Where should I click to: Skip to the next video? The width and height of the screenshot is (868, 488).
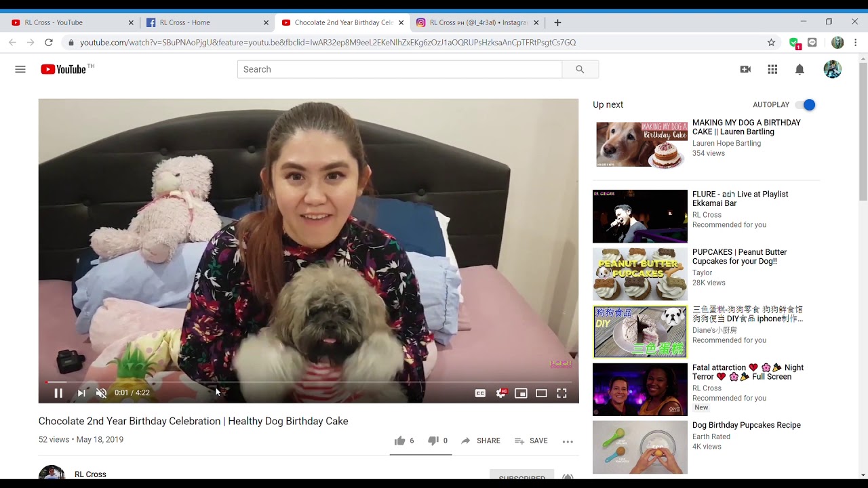pos(81,393)
